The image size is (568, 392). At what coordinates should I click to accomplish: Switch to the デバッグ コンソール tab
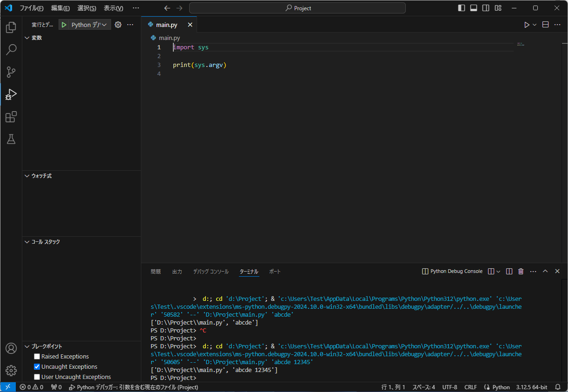click(x=211, y=271)
